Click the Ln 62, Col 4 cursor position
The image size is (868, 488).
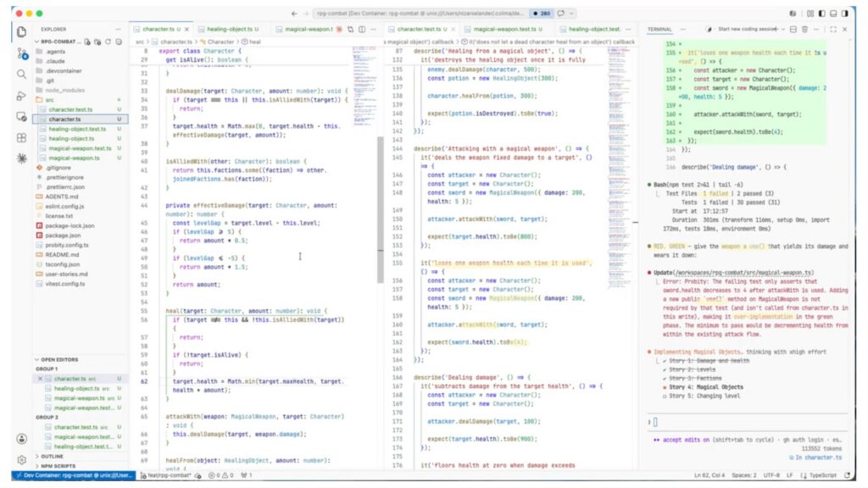point(709,475)
